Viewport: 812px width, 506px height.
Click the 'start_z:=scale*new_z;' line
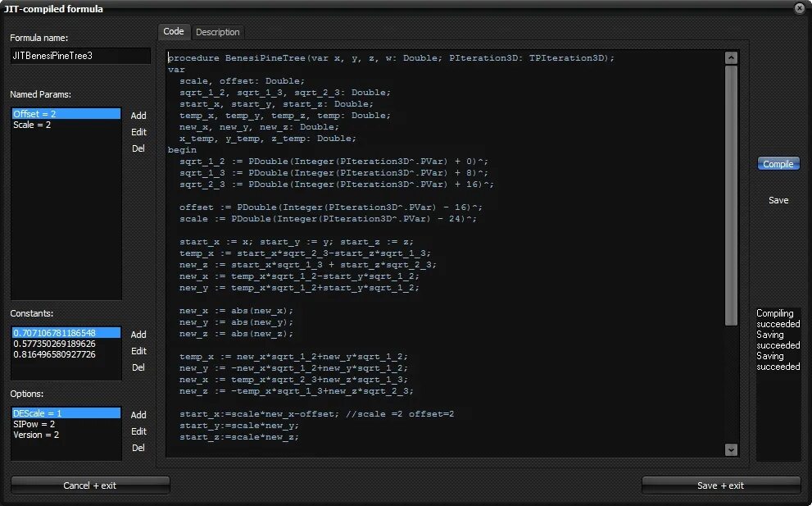[x=239, y=437]
